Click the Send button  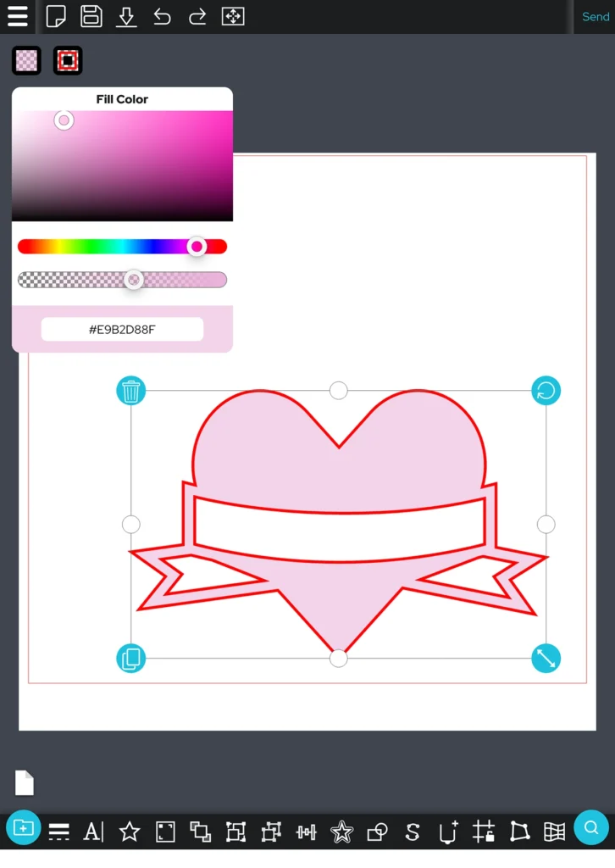tap(595, 17)
